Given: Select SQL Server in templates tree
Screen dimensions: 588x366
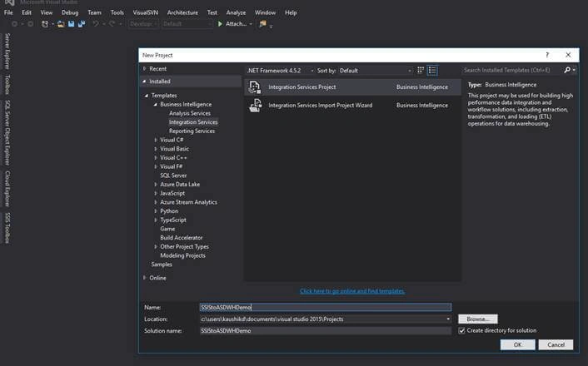Looking at the screenshot, I should pos(173,176).
